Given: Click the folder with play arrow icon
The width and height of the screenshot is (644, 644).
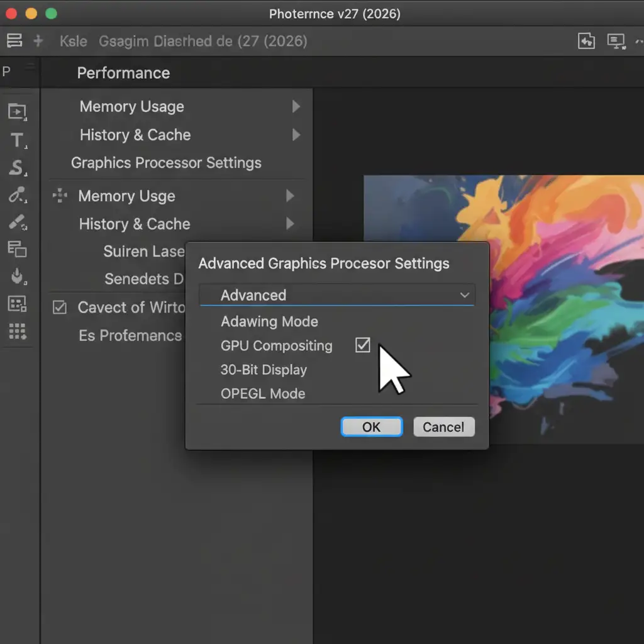Looking at the screenshot, I should (17, 112).
